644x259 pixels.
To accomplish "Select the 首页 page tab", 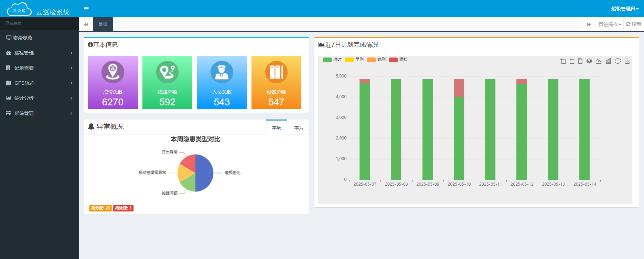I will [x=103, y=24].
